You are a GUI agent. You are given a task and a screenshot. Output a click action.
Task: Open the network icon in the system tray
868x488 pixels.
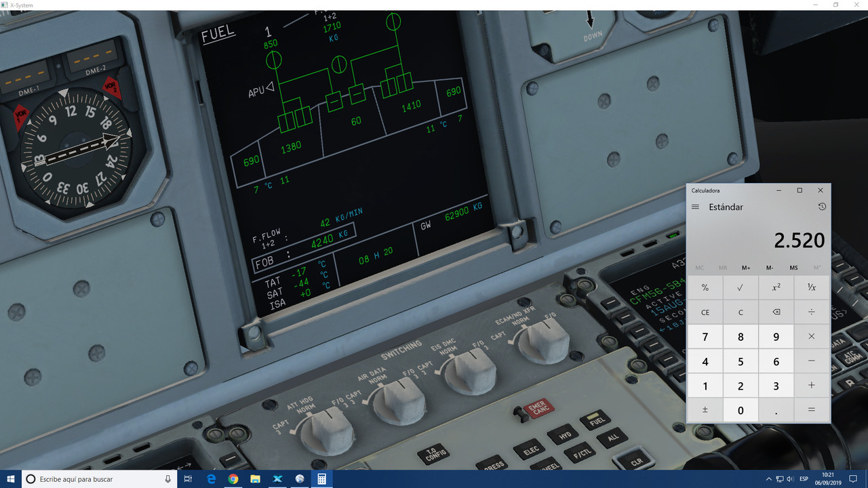tap(780, 479)
